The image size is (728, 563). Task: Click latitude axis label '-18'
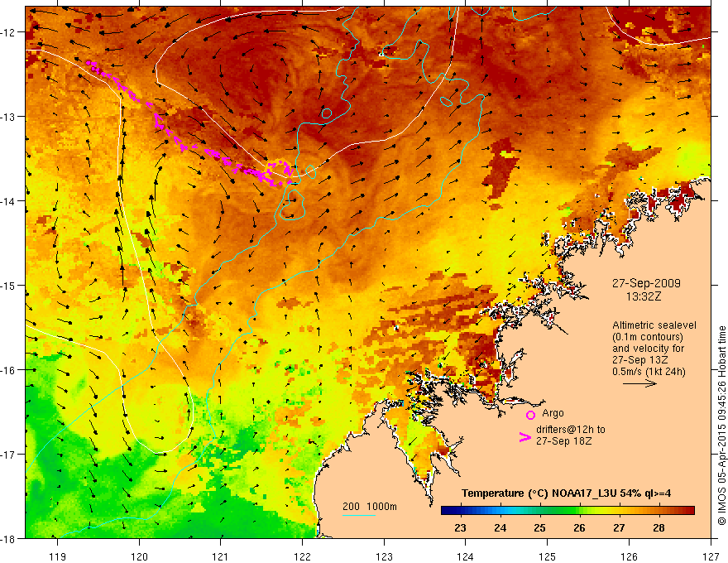(9, 538)
